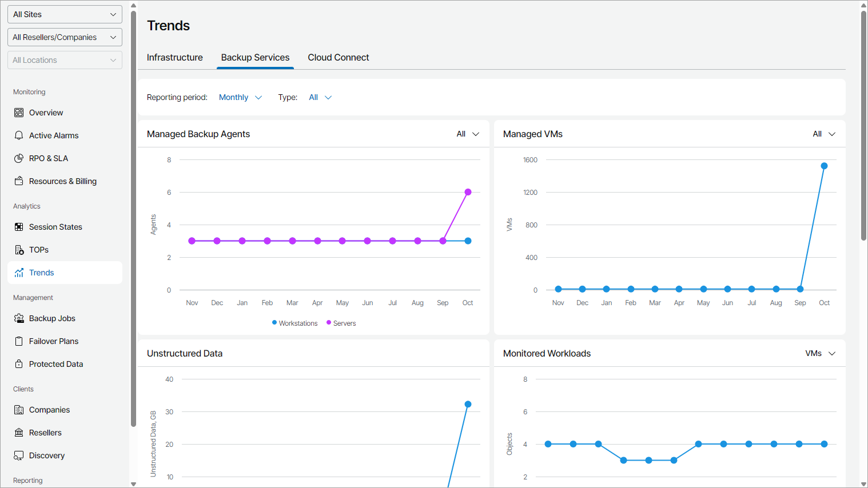Change the Monthly reporting period dropdown
Image resolution: width=868 pixels, height=488 pixels.
pyautogui.click(x=240, y=98)
